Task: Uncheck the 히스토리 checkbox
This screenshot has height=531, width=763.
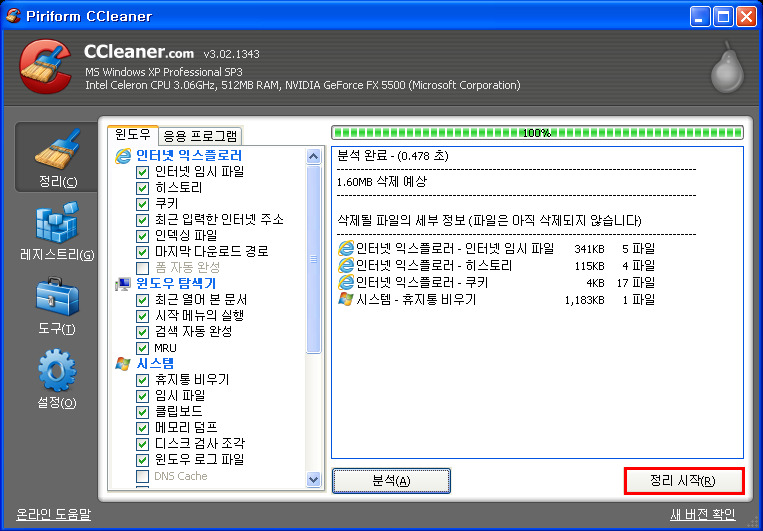Action: pos(142,188)
